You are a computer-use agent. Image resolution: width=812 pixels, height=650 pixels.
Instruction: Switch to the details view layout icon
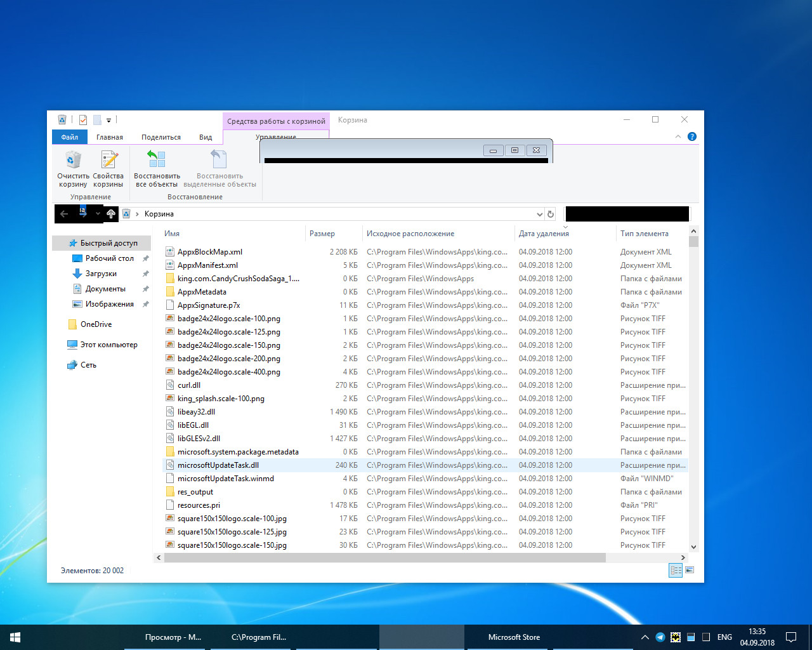(676, 570)
